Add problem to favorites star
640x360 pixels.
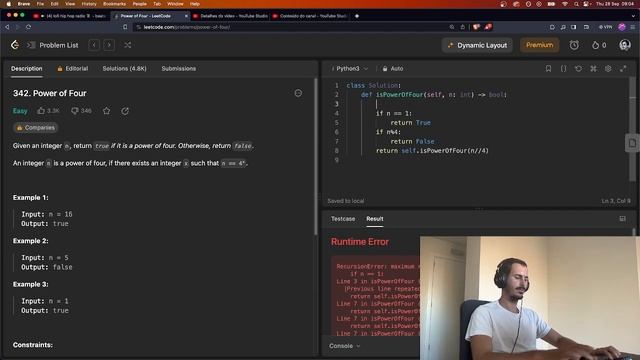point(107,111)
